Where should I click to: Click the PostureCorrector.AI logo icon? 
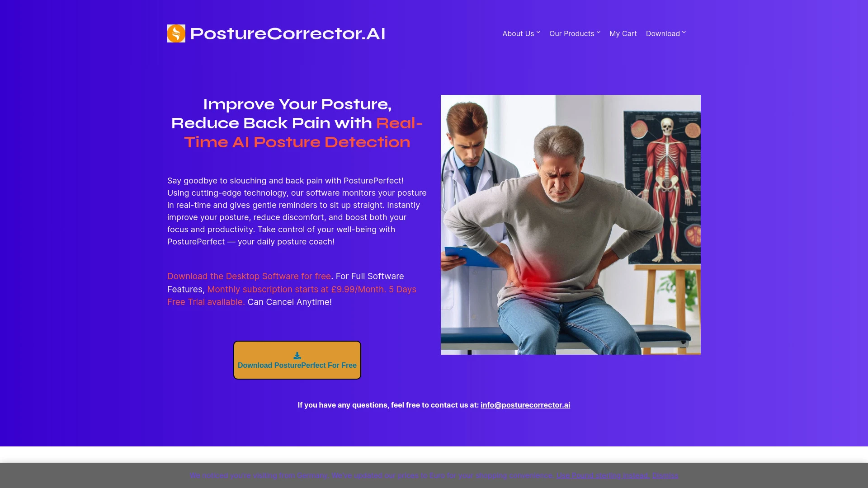[176, 33]
